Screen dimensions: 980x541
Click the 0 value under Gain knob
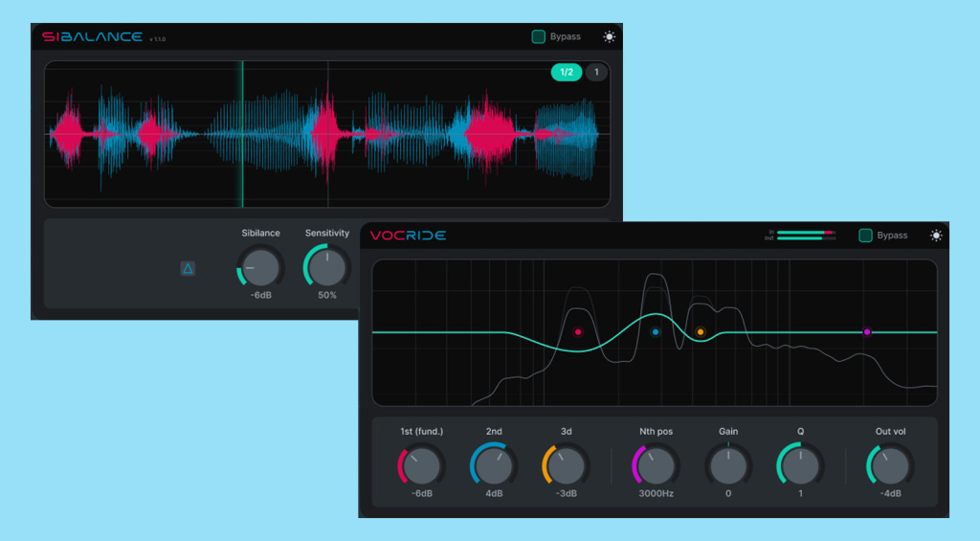tap(728, 493)
